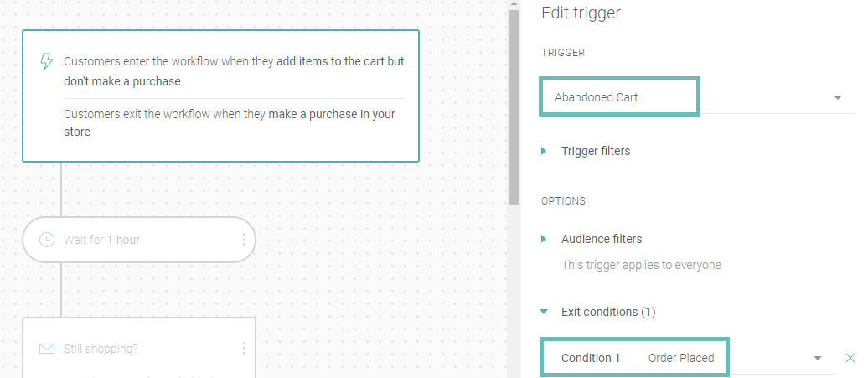This screenshot has height=378, width=868.
Task: Select the Wait for 1 hour step
Action: click(139, 240)
